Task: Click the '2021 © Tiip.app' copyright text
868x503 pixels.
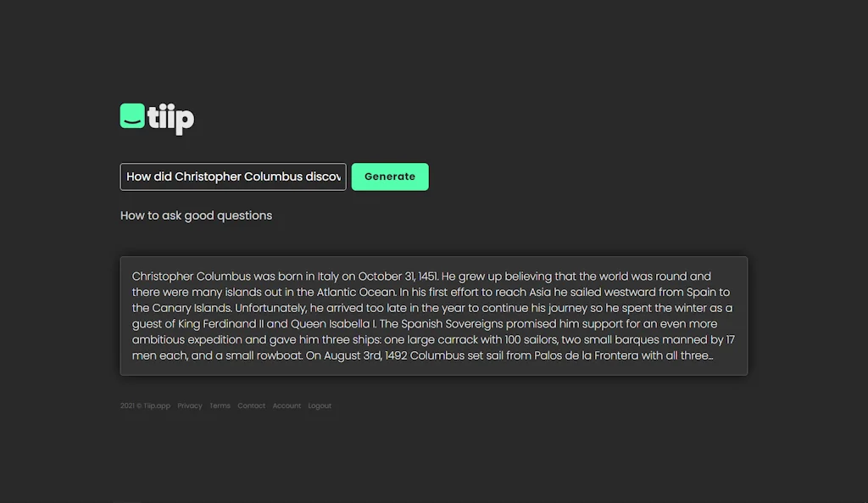Action: (144, 405)
